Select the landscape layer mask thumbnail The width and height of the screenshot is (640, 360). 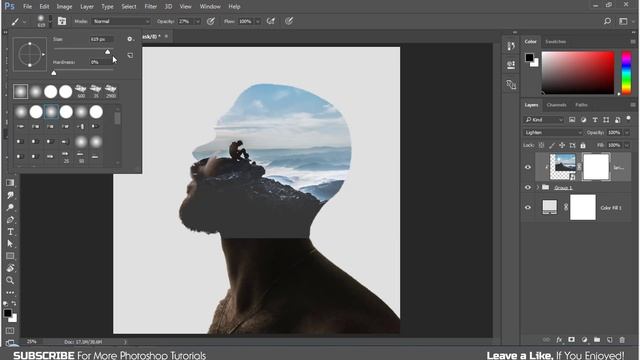[596, 167]
